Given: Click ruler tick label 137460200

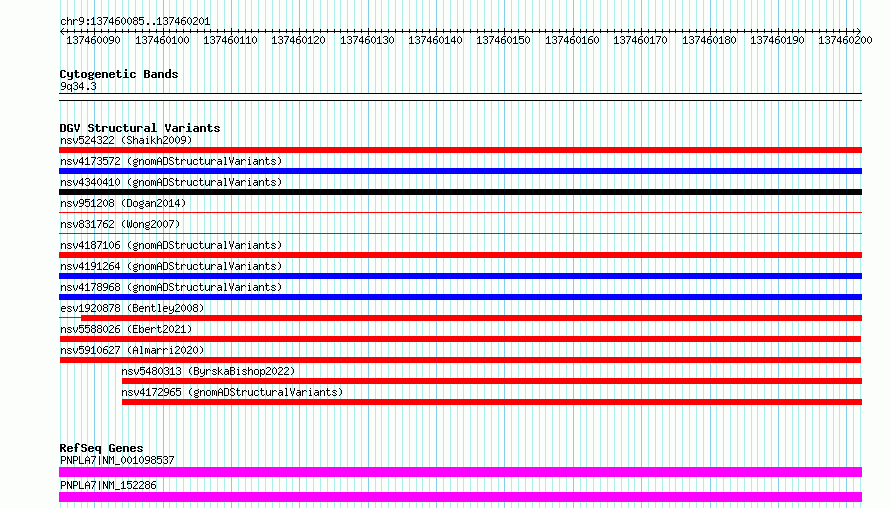Looking at the screenshot, I should (x=845, y=40).
